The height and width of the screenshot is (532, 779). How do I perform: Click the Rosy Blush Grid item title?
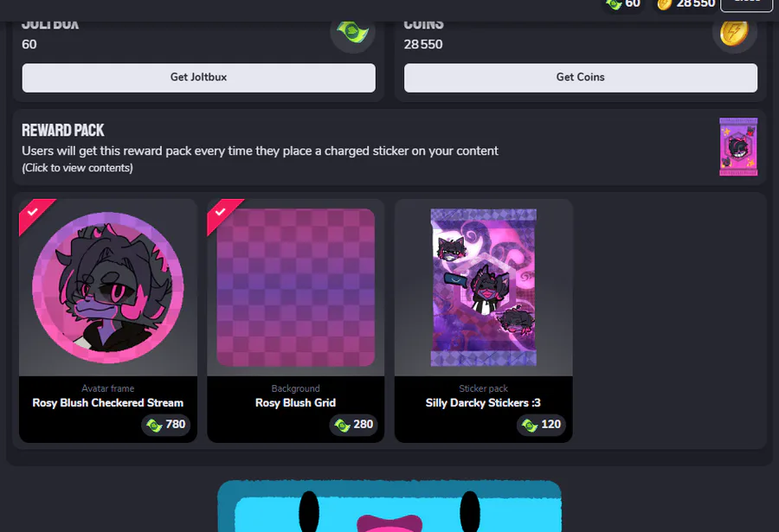pos(296,403)
